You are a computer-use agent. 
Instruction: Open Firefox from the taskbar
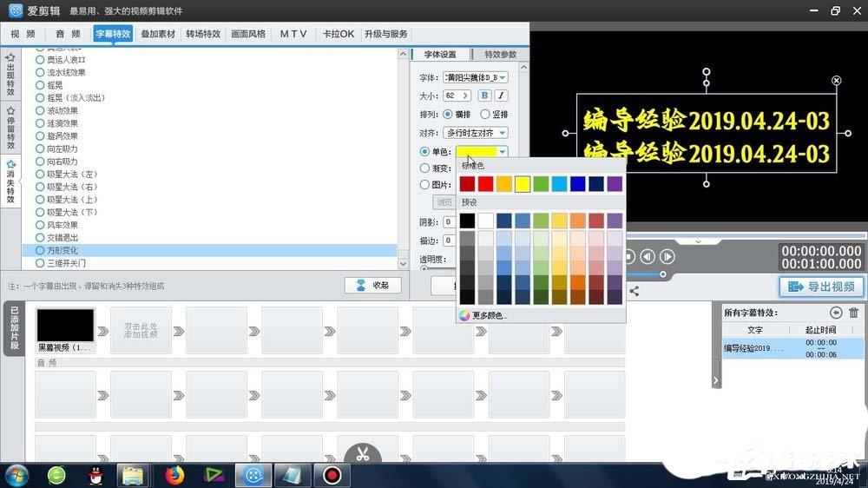coord(174,475)
